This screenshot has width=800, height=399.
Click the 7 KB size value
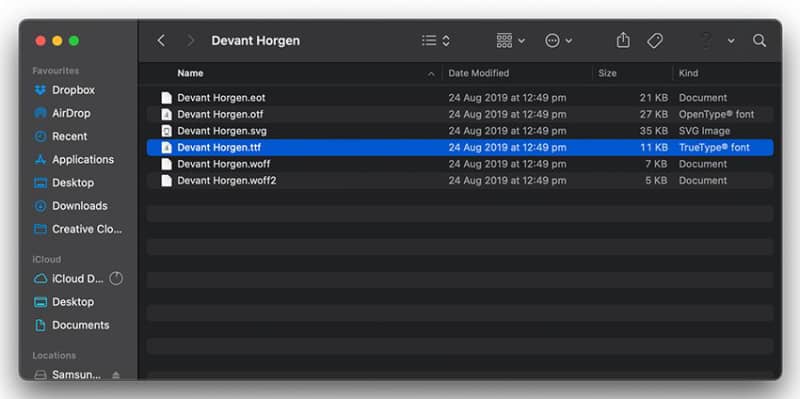click(x=657, y=164)
